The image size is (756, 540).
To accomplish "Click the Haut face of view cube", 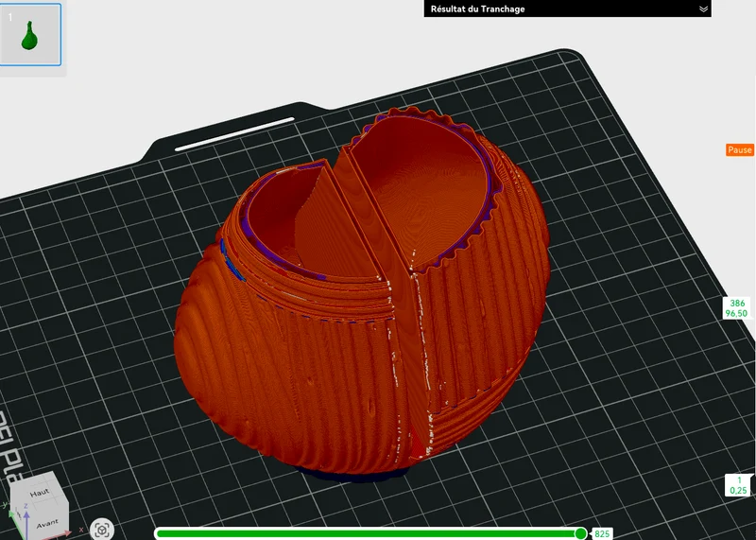I will coord(38,493).
